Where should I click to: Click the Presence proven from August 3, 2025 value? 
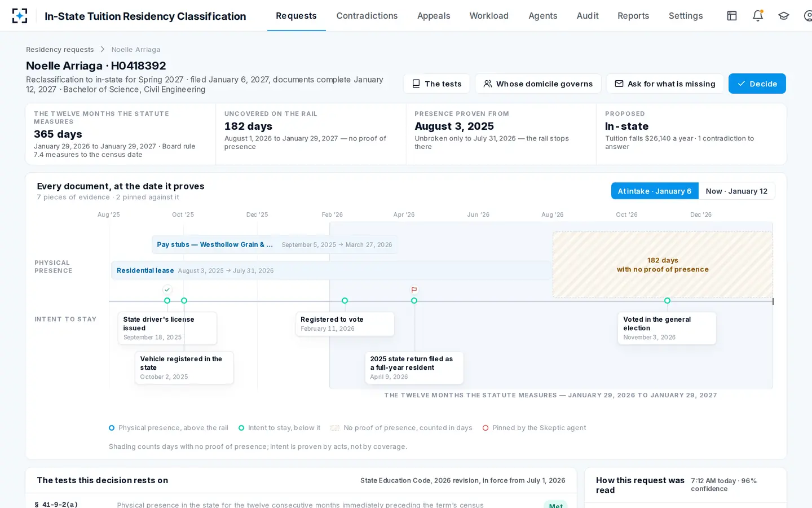(x=454, y=126)
